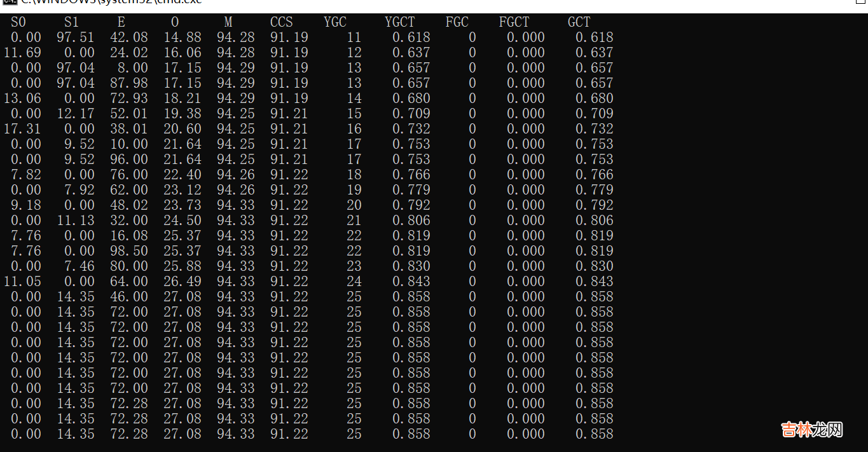Click the E value 98.50
868x452 pixels.
(128, 251)
